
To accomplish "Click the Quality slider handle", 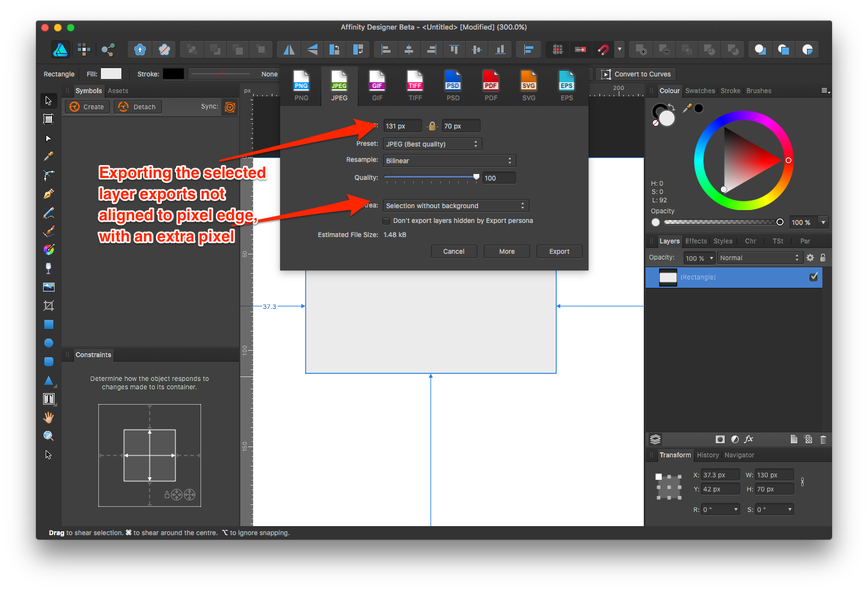I will click(x=476, y=177).
